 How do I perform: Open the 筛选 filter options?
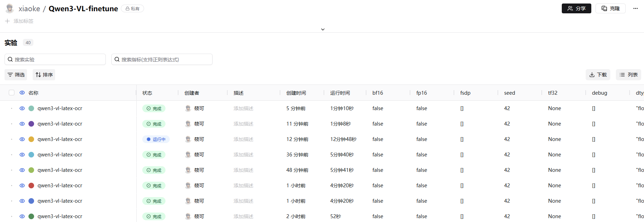point(16,75)
